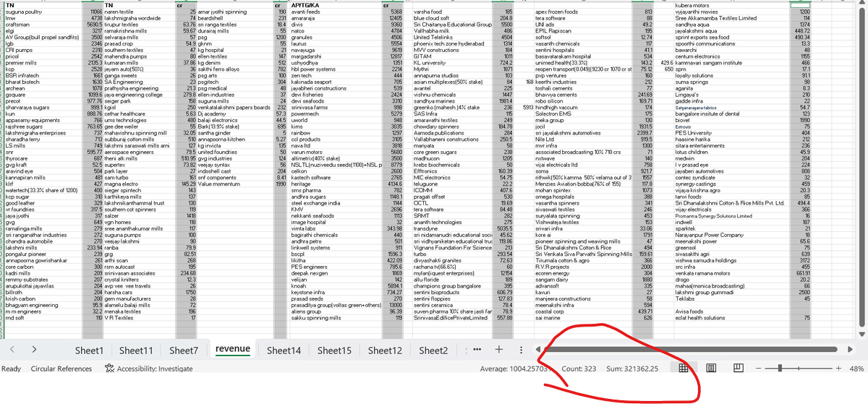
Task: Click the zoom in plus button
Action: pos(839,368)
